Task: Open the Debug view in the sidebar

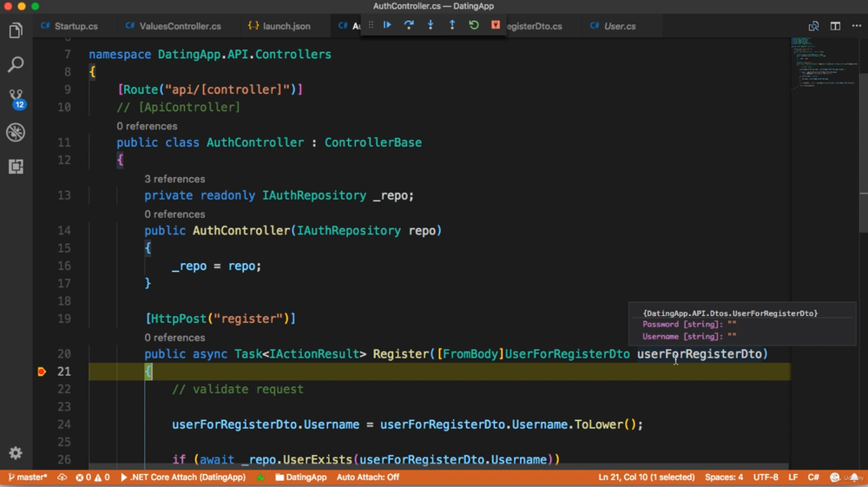Action: (x=16, y=132)
